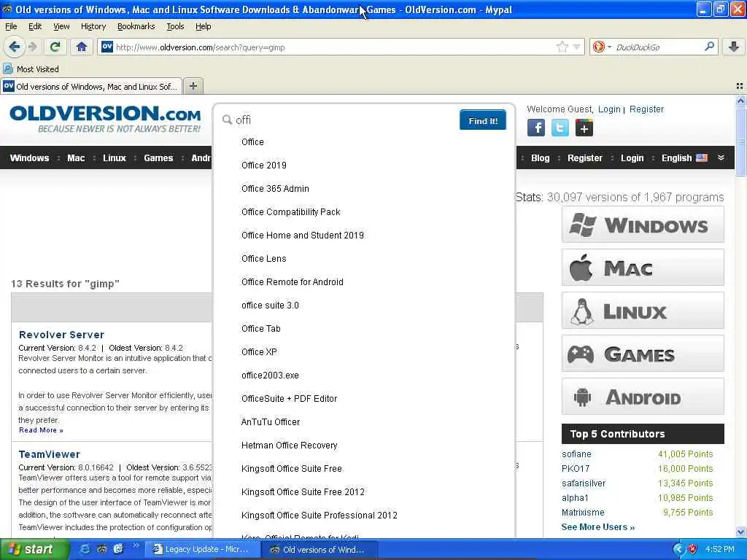
Task: Open the English language selector
Action: [x=684, y=158]
